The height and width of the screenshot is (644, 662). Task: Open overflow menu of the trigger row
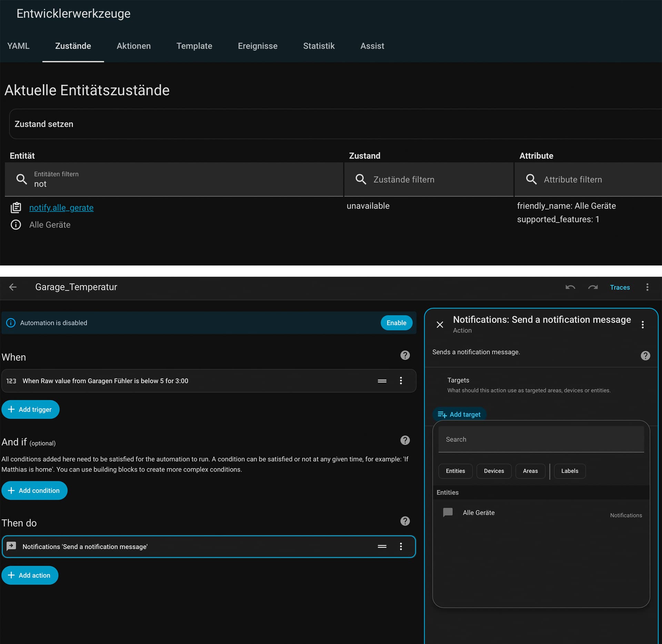(401, 381)
